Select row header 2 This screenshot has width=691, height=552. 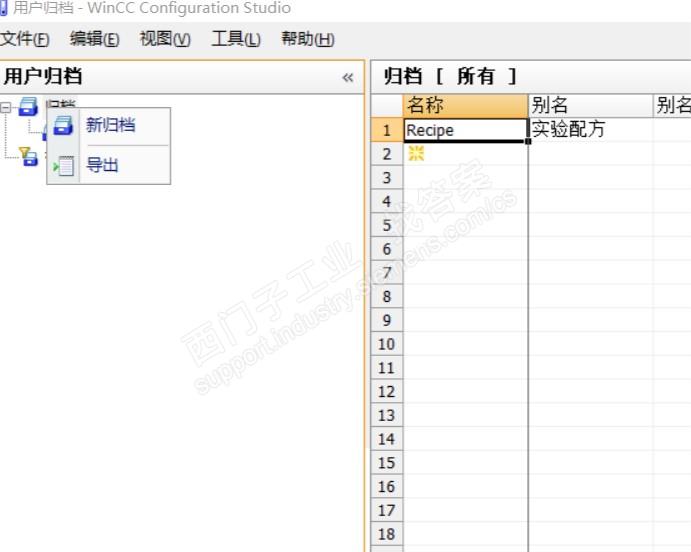point(387,154)
